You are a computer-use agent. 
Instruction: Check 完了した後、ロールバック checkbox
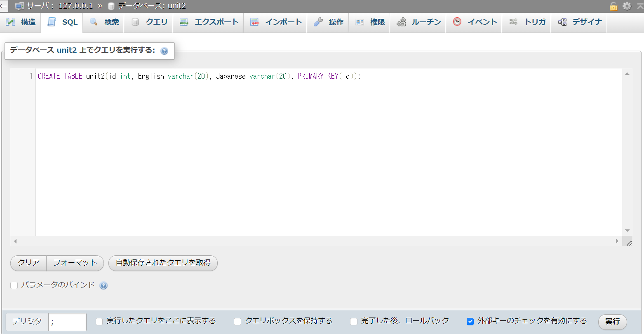[x=354, y=321]
